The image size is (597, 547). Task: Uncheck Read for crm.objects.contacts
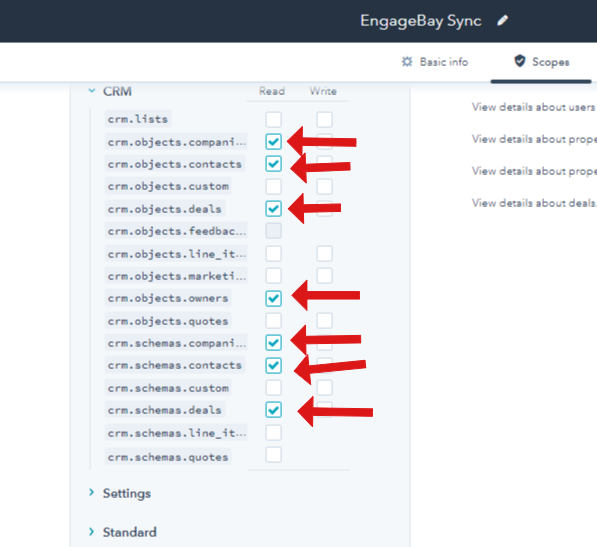click(x=273, y=164)
